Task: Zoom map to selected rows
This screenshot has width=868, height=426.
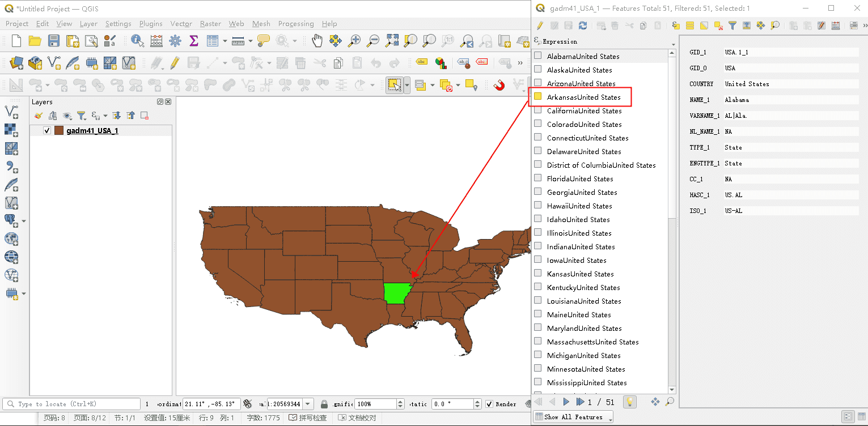Action: (x=774, y=25)
